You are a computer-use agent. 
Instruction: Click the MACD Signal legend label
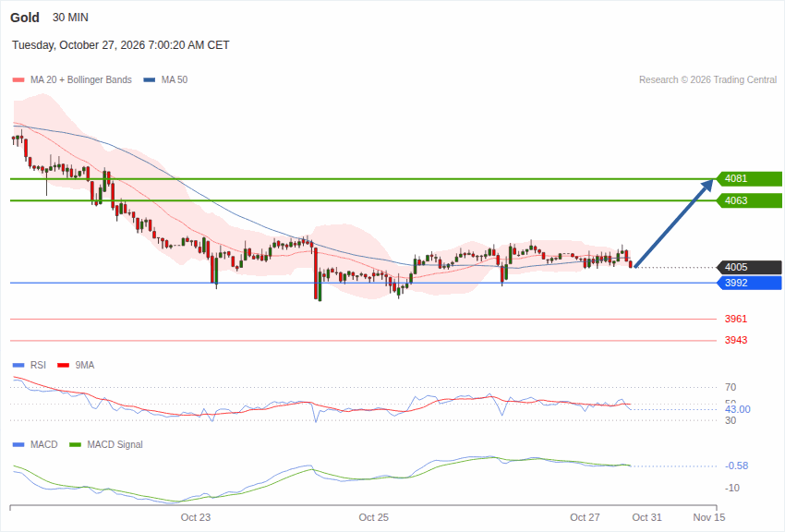click(x=115, y=445)
